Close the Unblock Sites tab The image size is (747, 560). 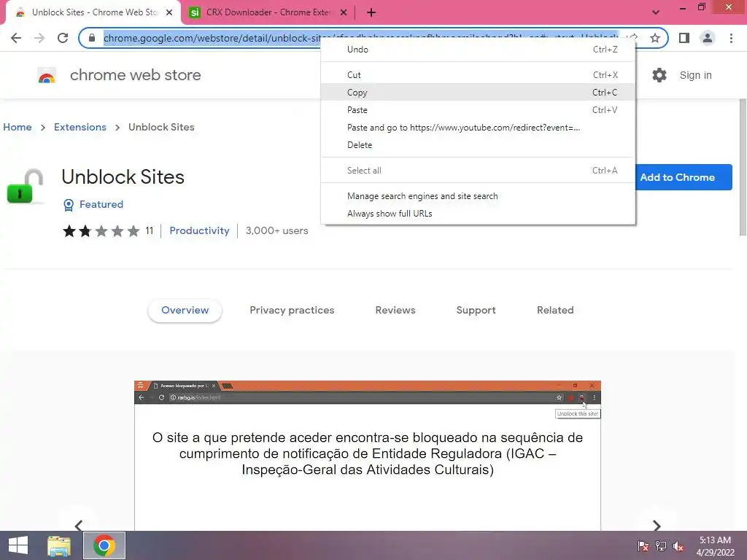(169, 12)
